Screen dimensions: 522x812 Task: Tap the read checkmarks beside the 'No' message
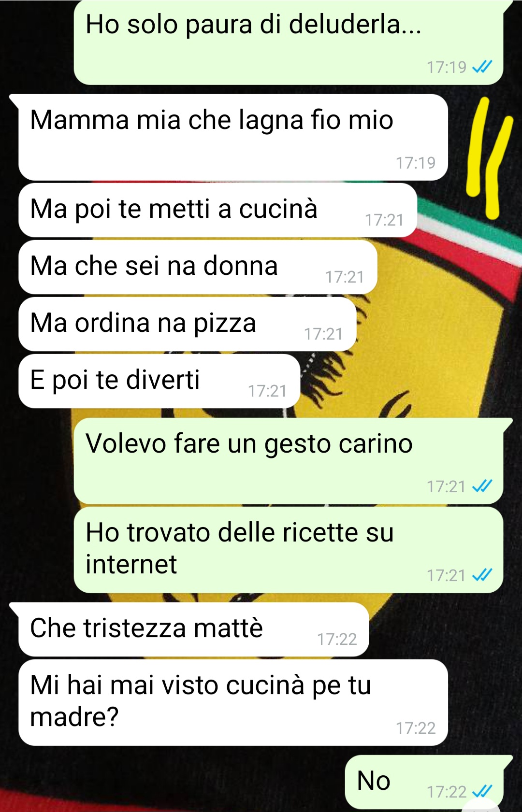[x=482, y=791]
